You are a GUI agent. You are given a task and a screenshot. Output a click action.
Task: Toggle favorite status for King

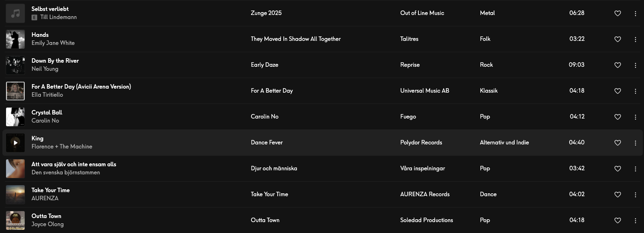pos(617,143)
